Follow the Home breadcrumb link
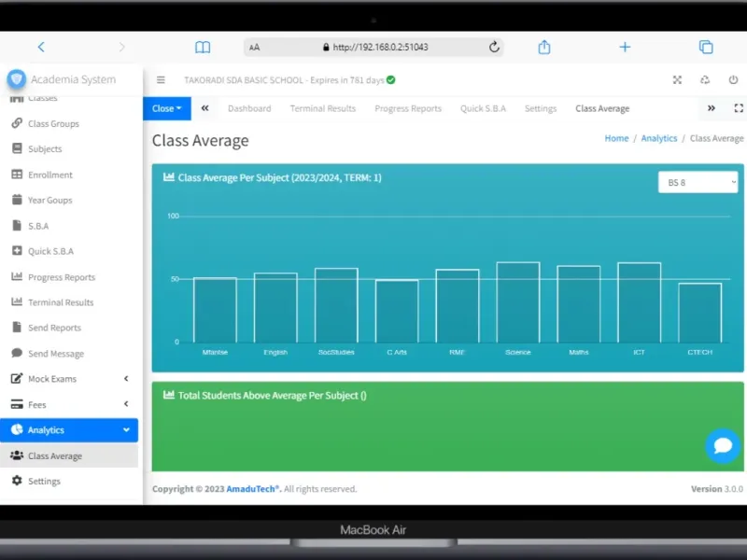Viewport: 747px width, 560px height. [x=616, y=138]
